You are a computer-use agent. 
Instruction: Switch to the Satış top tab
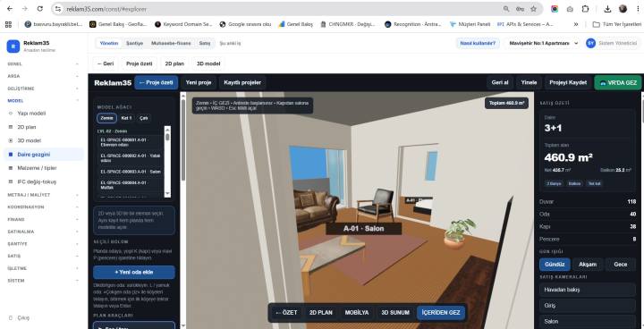205,43
